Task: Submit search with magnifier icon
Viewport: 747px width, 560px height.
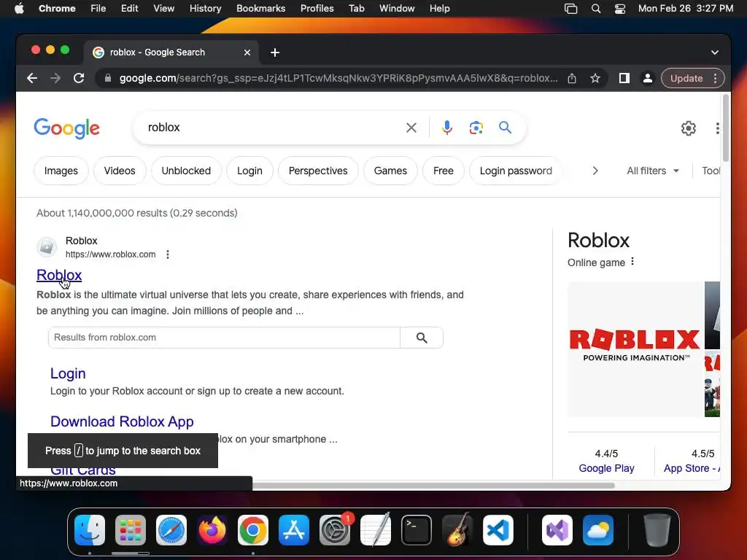Action: [x=505, y=127]
